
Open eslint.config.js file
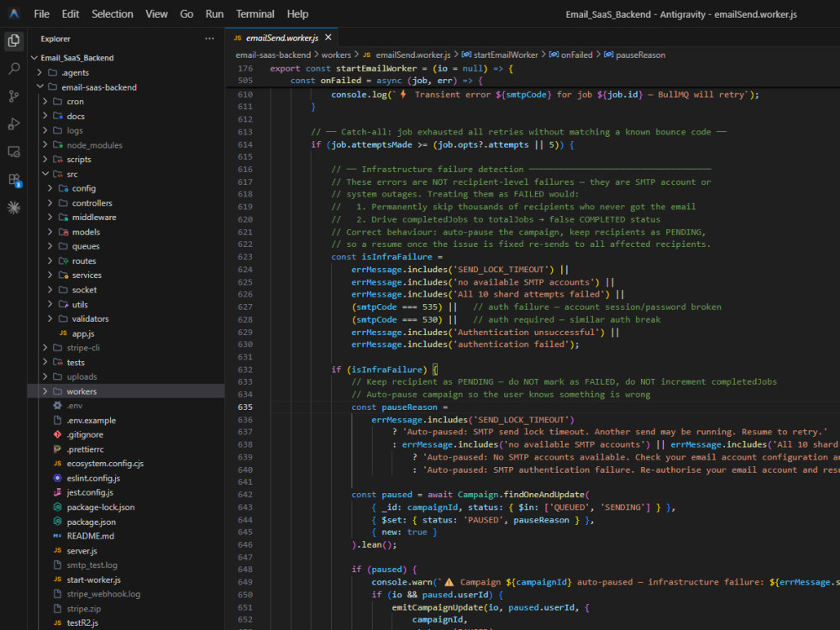(93, 478)
